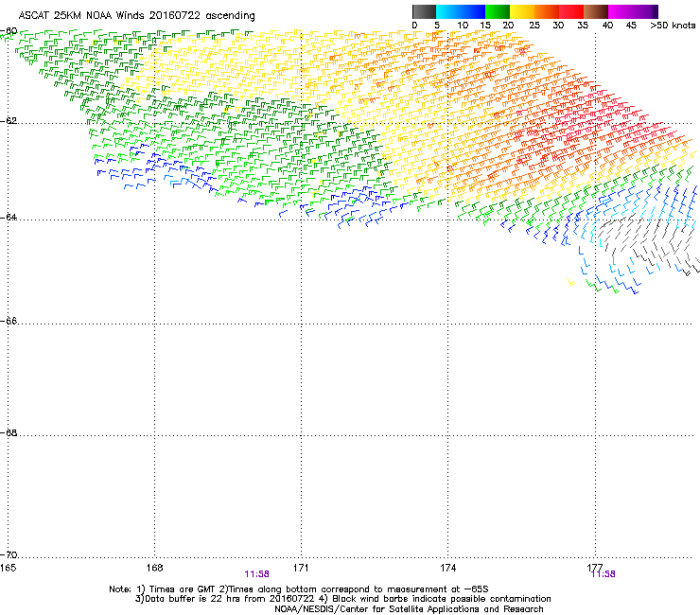Click the chart title 'ASCAT 25KM NOAA Winds 20160722 ascending'

point(136,16)
